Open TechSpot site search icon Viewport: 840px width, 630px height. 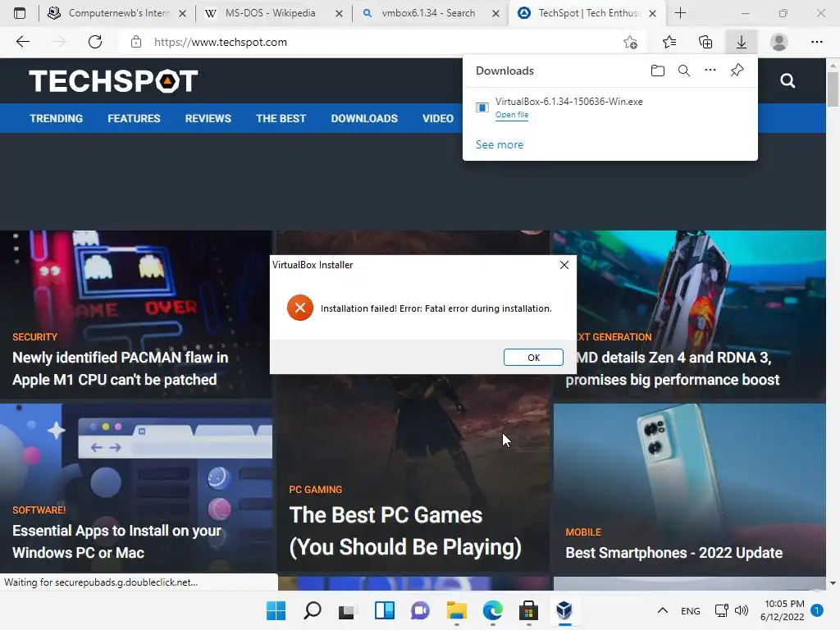point(787,81)
